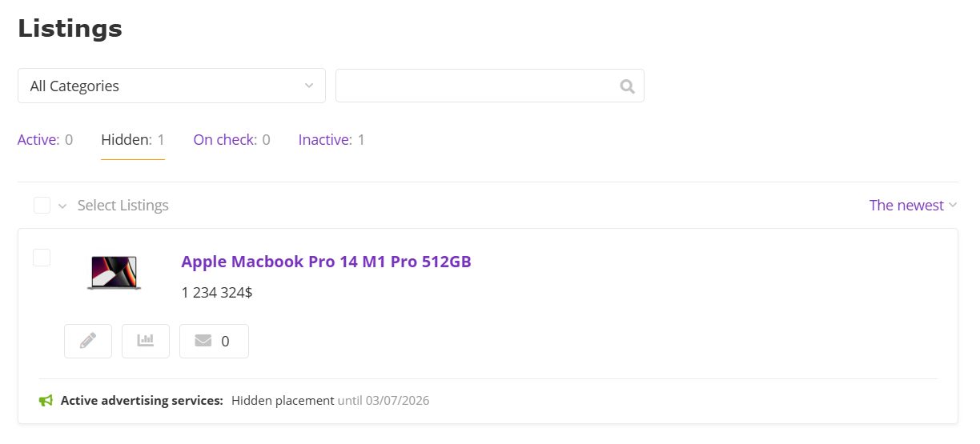980x444 pixels.
Task: Click the green megaphone advertising icon
Action: click(46, 400)
